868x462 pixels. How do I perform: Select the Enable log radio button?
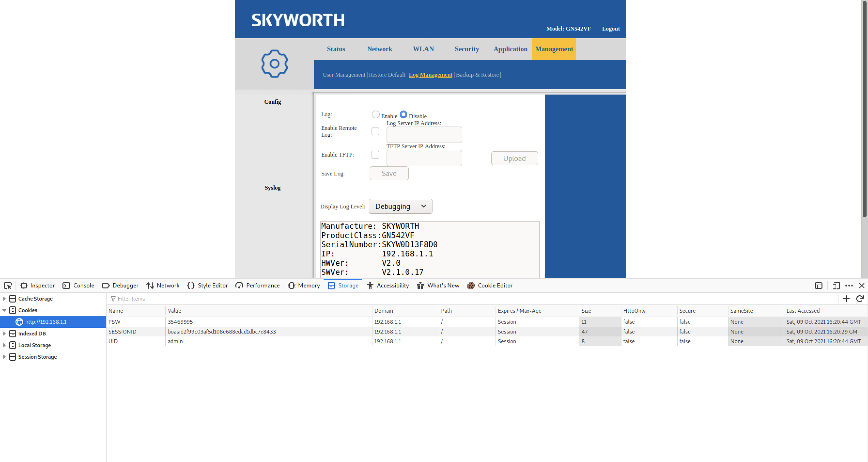pyautogui.click(x=376, y=115)
